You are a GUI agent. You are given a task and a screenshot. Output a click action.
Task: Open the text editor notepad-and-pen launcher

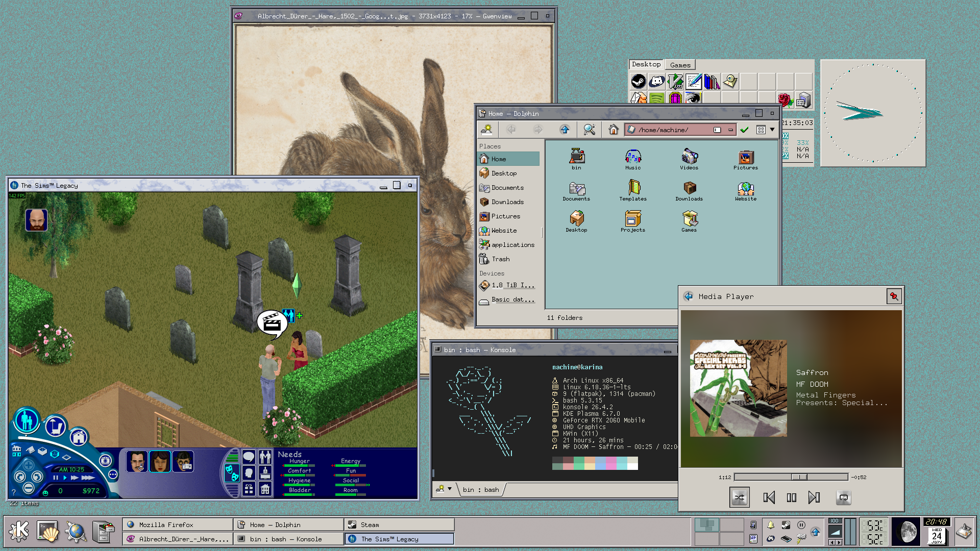[x=693, y=82]
